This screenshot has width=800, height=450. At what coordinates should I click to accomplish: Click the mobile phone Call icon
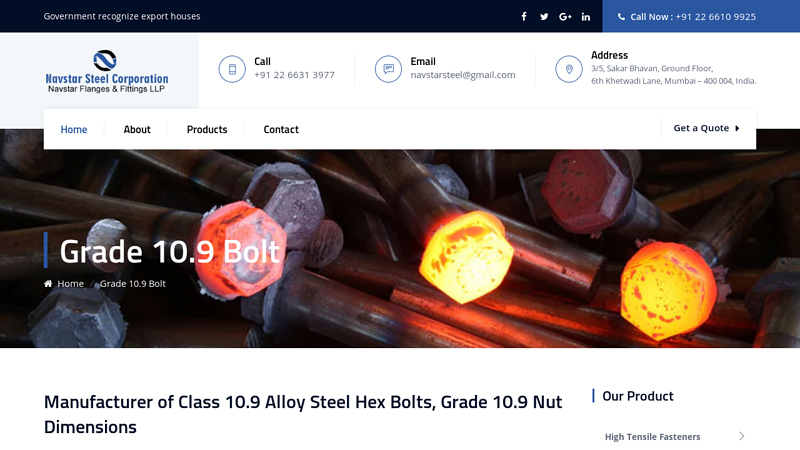click(232, 69)
